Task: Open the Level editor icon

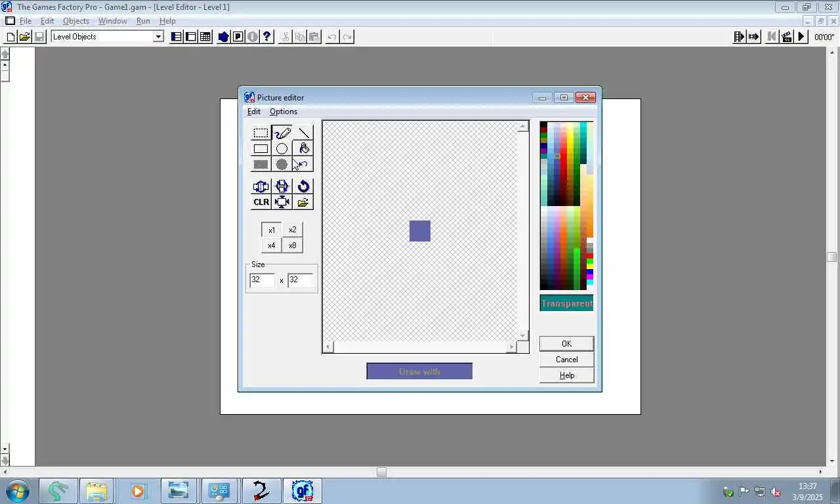Action: pyautogui.click(x=191, y=37)
